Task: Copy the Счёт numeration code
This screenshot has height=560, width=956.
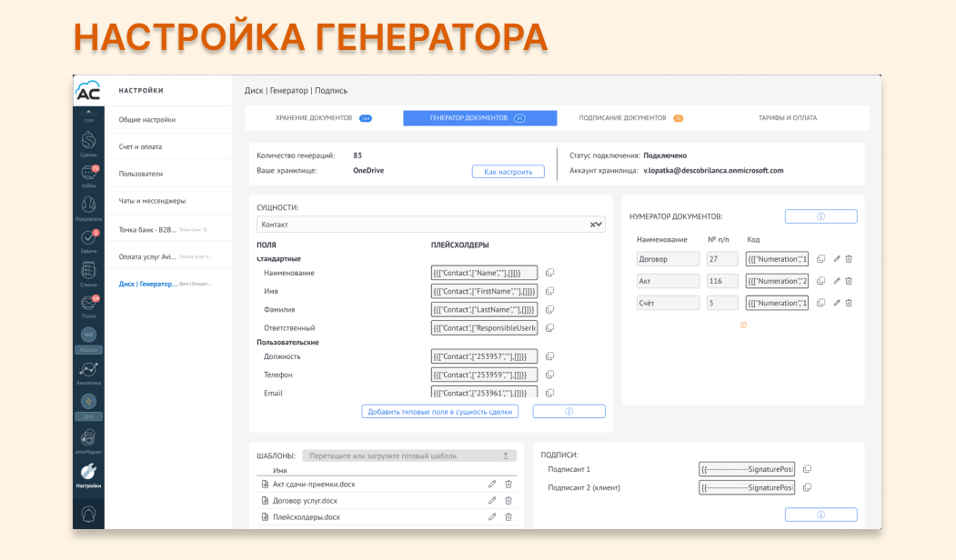Action: coord(820,303)
